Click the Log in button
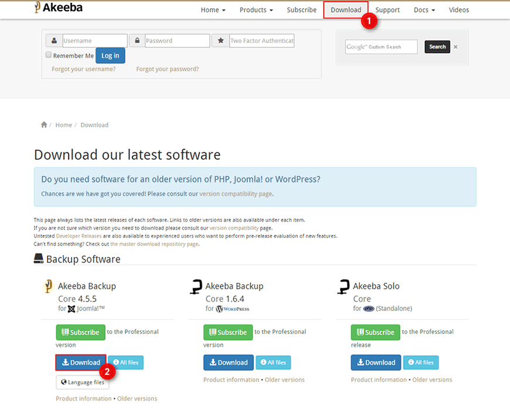This screenshot has height=420, width=510. [110, 56]
